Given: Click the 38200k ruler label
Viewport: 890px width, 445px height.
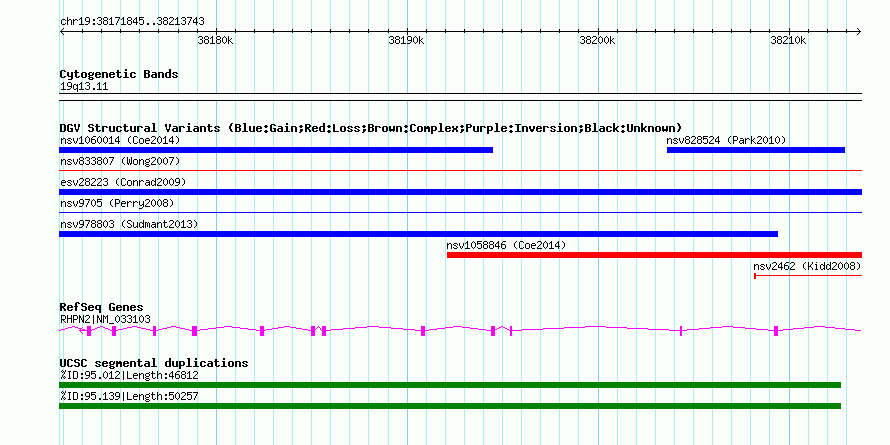Looking at the screenshot, I should [x=597, y=41].
